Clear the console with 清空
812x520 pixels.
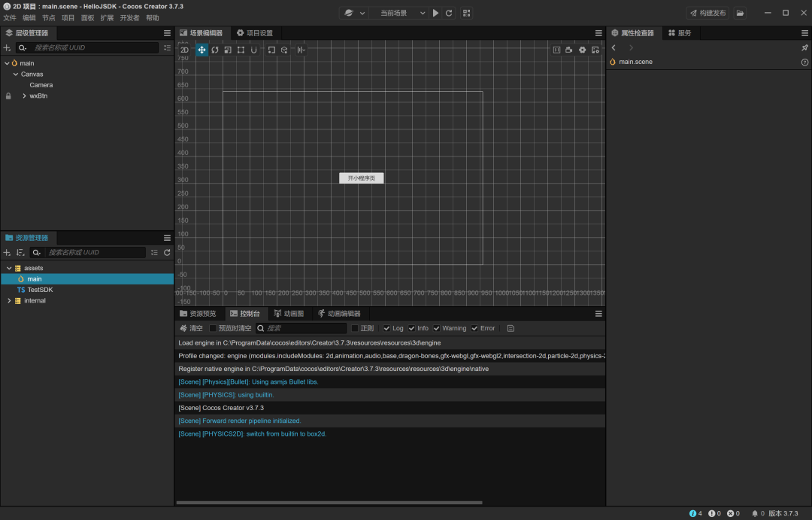point(191,328)
